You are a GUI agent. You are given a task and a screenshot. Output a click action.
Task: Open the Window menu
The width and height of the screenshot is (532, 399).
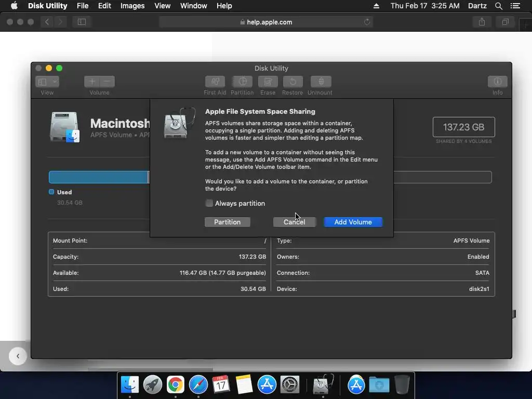pos(193,6)
